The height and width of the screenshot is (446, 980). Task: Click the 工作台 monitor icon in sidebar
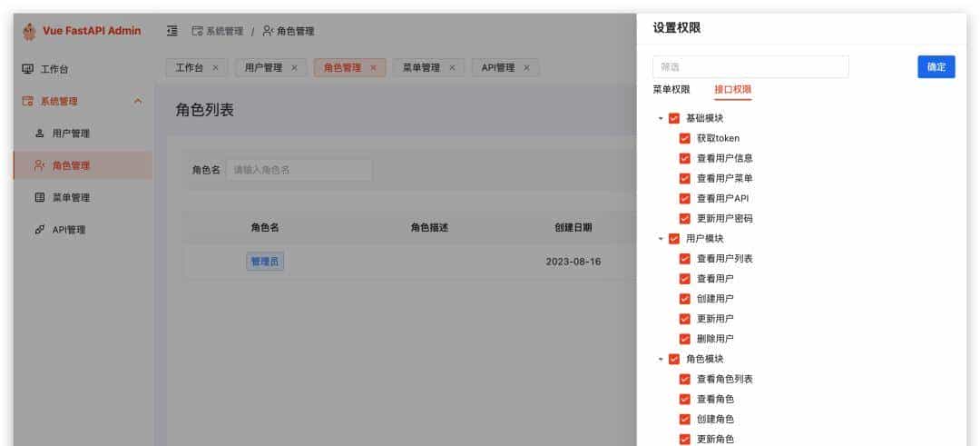pyautogui.click(x=27, y=69)
